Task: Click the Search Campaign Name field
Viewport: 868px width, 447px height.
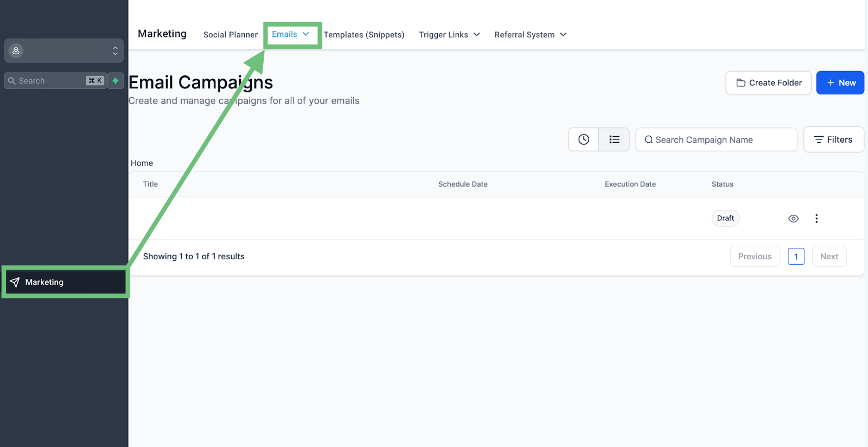Action: (716, 139)
